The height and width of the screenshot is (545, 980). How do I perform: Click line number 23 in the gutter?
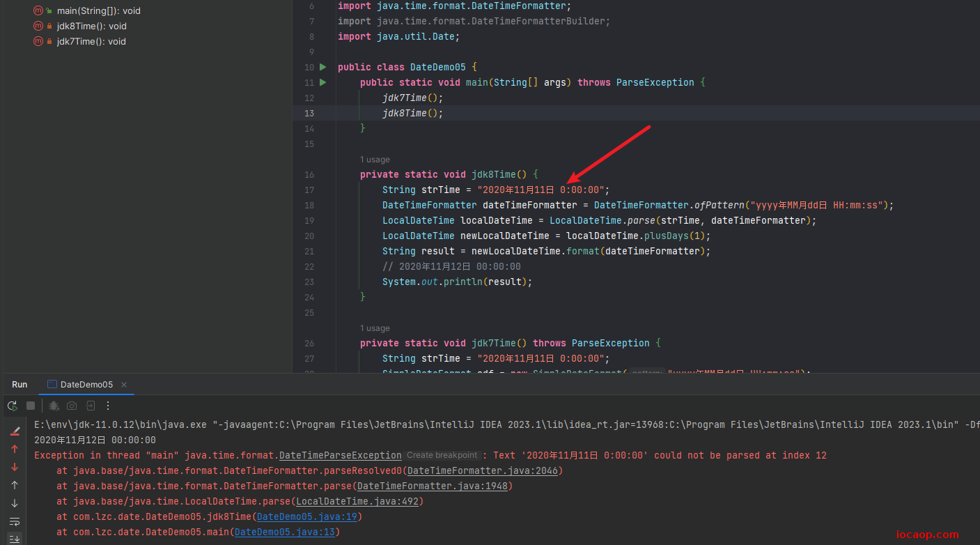(309, 282)
